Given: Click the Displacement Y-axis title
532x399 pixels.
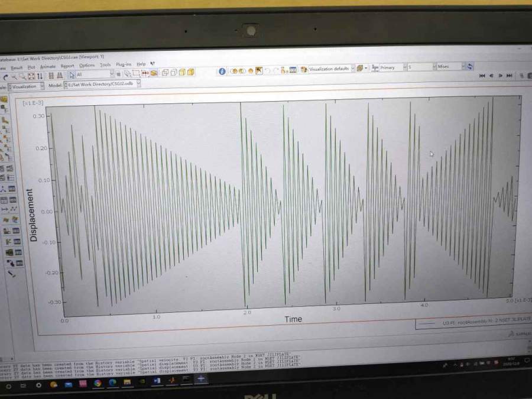Looking at the screenshot, I should [x=34, y=215].
